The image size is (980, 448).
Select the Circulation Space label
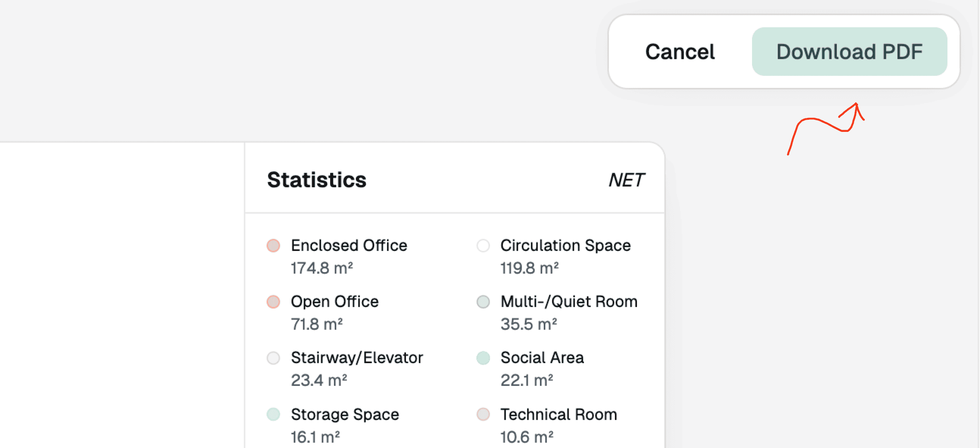pos(565,246)
